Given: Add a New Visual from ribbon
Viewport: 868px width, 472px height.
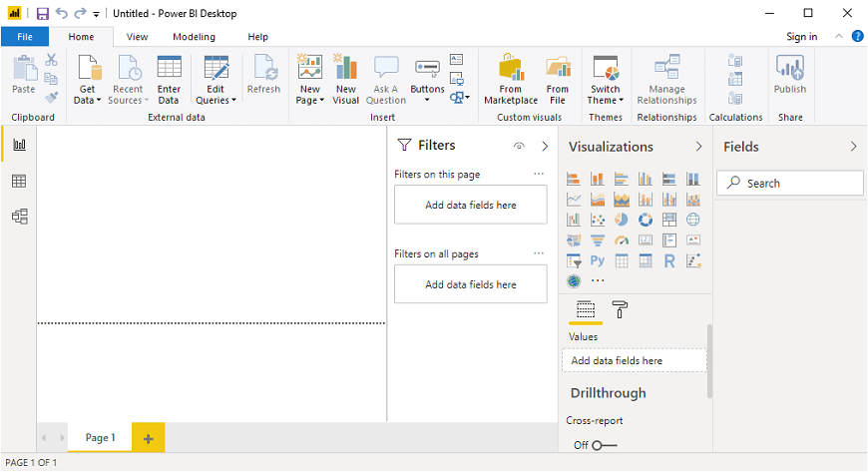Looking at the screenshot, I should pyautogui.click(x=345, y=80).
